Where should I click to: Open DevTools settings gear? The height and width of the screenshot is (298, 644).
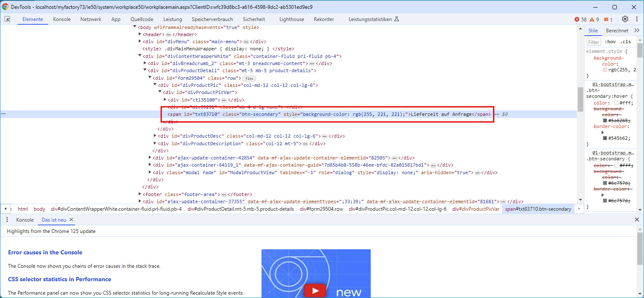[x=625, y=19]
